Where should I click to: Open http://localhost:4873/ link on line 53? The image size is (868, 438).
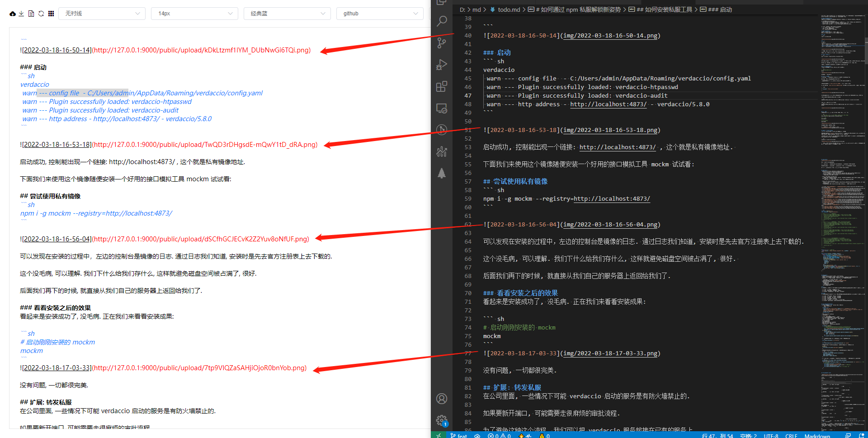[x=618, y=147]
